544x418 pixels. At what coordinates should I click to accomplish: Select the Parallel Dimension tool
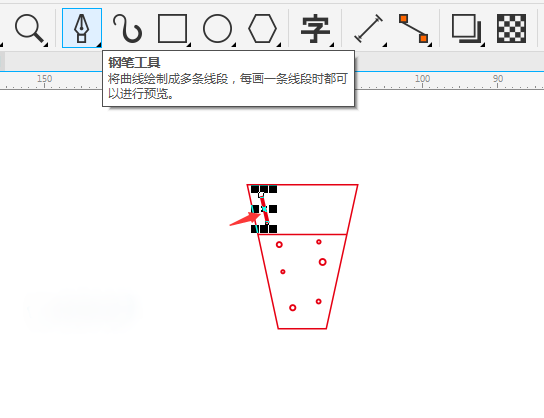(x=368, y=28)
